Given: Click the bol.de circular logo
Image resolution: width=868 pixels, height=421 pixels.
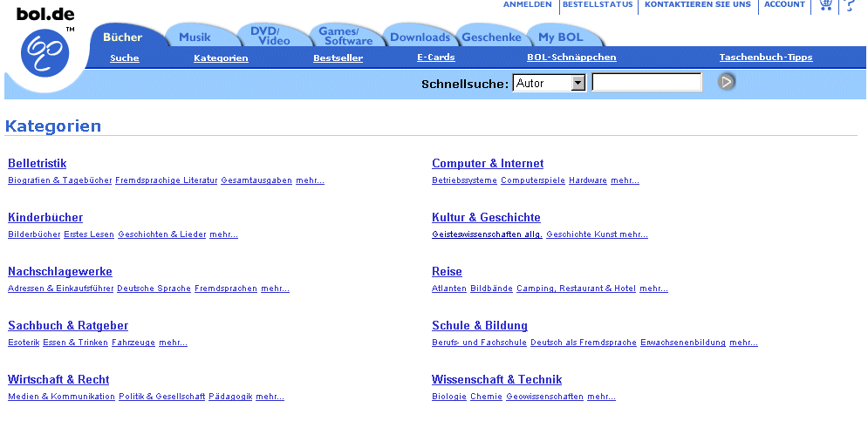Looking at the screenshot, I should tap(44, 53).
